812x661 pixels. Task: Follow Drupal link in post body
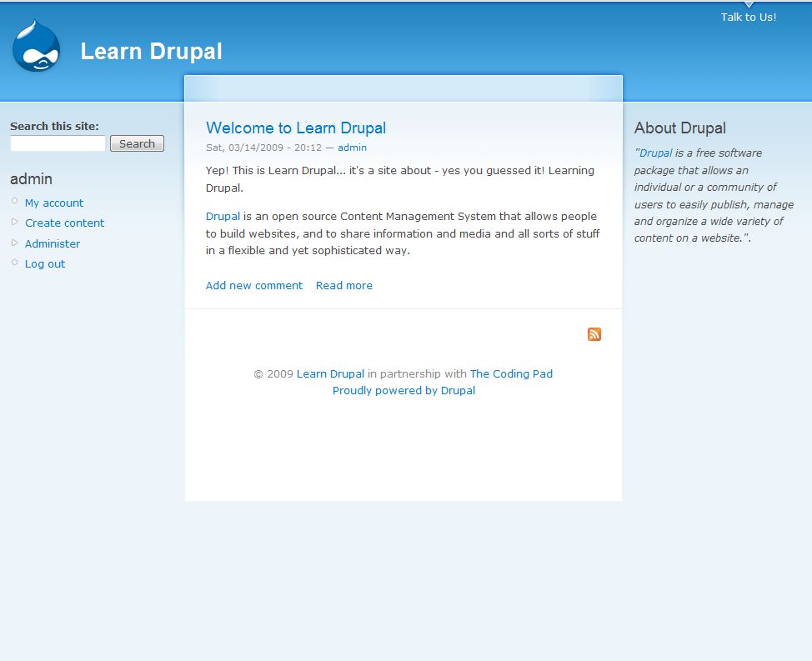(x=223, y=217)
